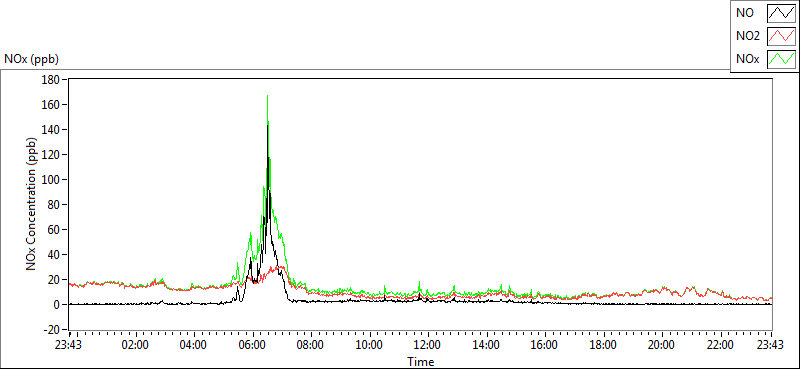Select the NOx legend label
Screen dimensions: 800x369
pyautogui.click(x=748, y=59)
